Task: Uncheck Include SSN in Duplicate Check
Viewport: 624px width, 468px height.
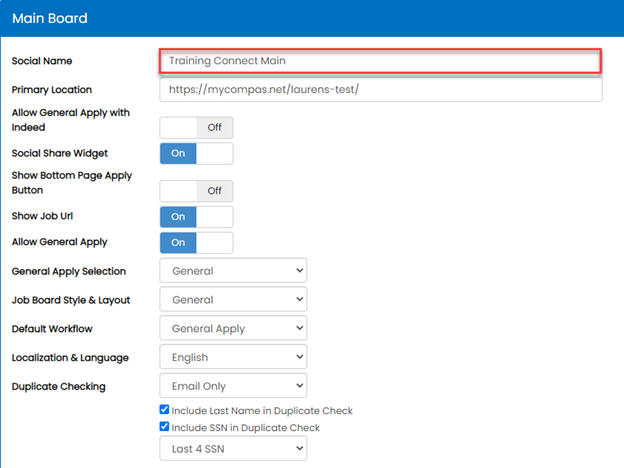Action: coord(165,428)
